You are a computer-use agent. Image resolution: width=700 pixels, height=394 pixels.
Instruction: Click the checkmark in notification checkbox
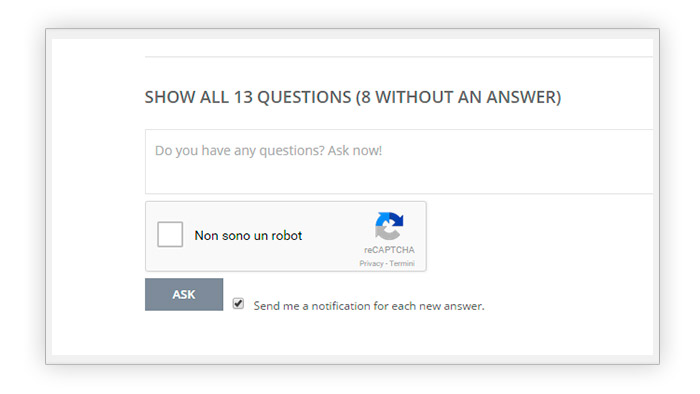point(238,304)
